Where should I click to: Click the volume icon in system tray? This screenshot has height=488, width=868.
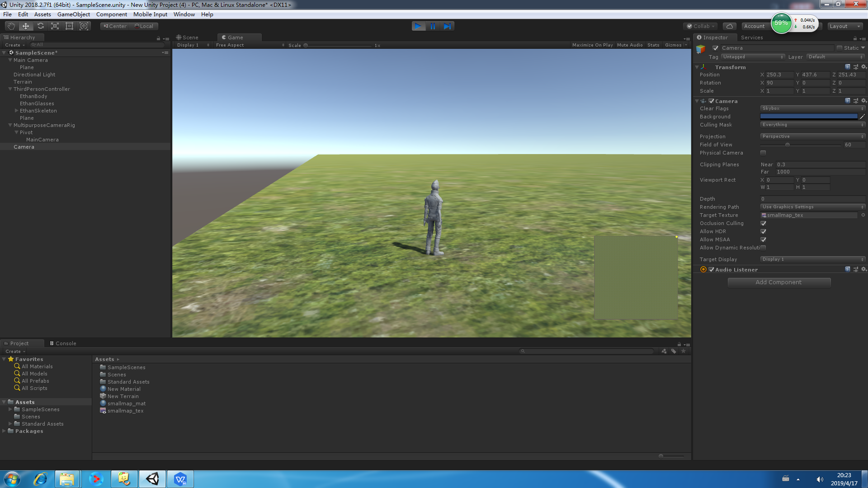point(820,479)
